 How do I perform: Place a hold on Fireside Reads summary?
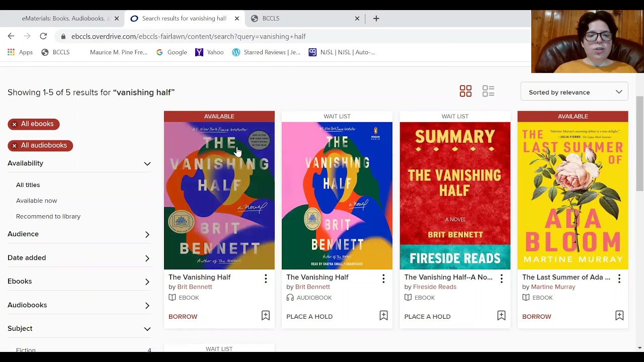[427, 316]
